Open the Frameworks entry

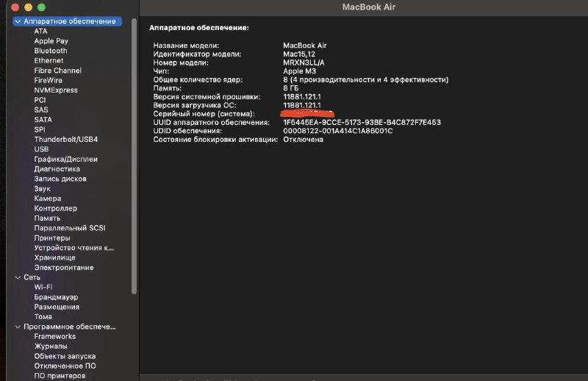(54, 336)
